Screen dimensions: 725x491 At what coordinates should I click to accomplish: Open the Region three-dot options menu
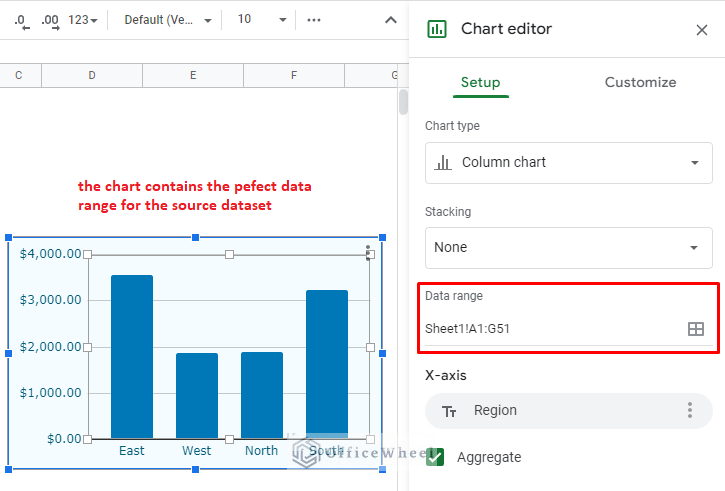pyautogui.click(x=689, y=410)
